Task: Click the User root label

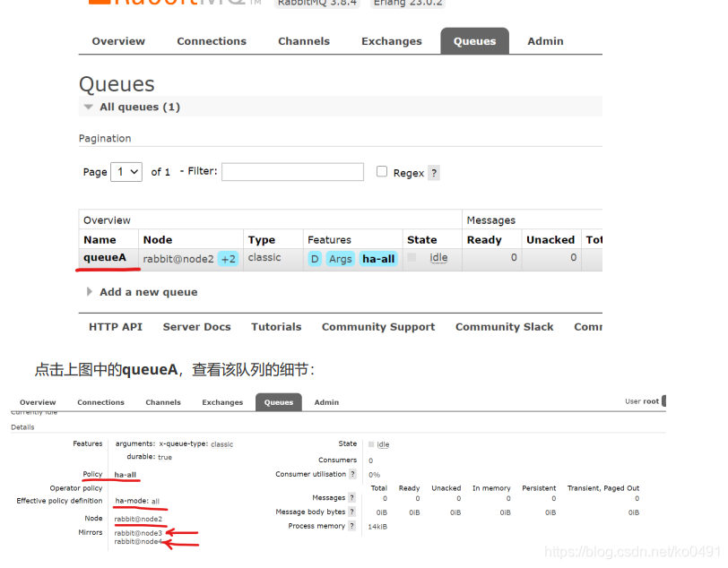Action: tap(642, 401)
